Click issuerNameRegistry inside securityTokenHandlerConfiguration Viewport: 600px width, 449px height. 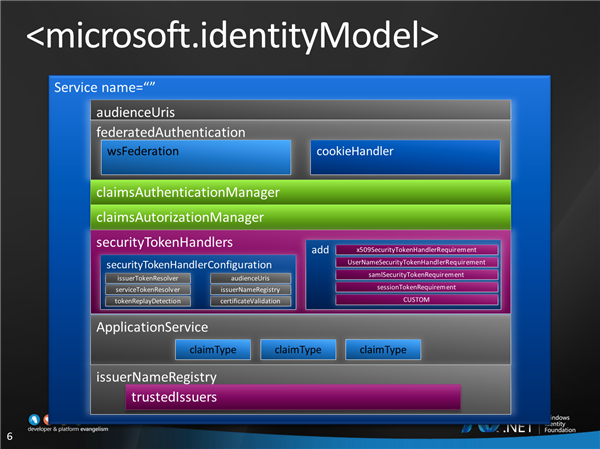coord(250,290)
